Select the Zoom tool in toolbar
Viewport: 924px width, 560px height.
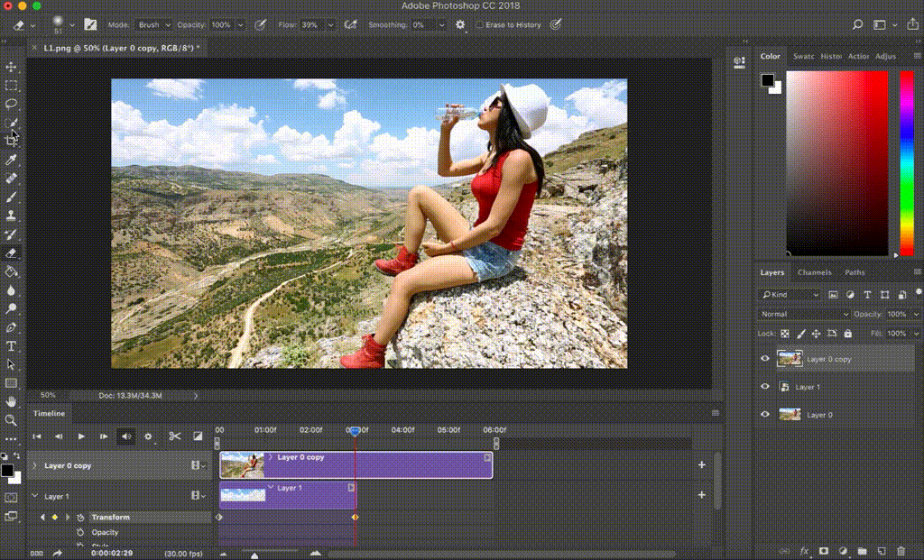click(11, 420)
